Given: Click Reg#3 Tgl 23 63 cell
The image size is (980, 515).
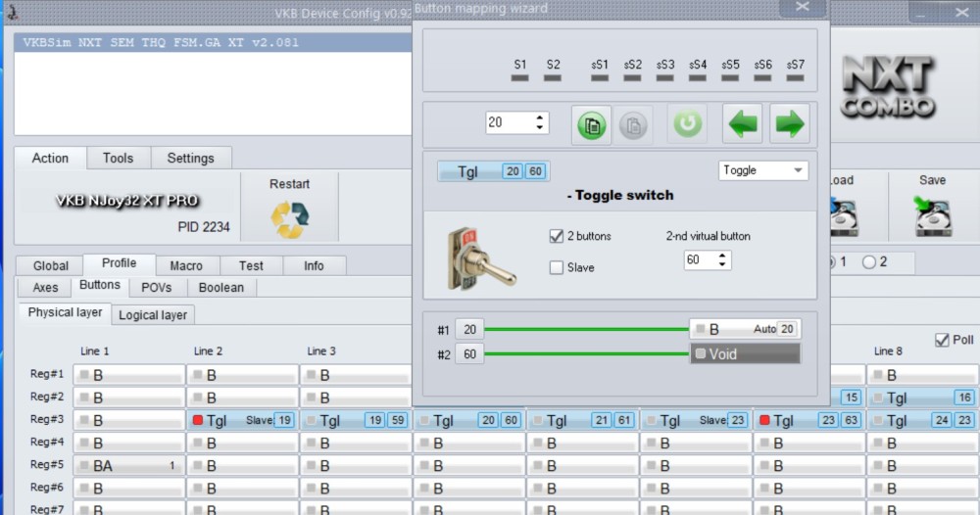Looking at the screenshot, I should click(809, 420).
